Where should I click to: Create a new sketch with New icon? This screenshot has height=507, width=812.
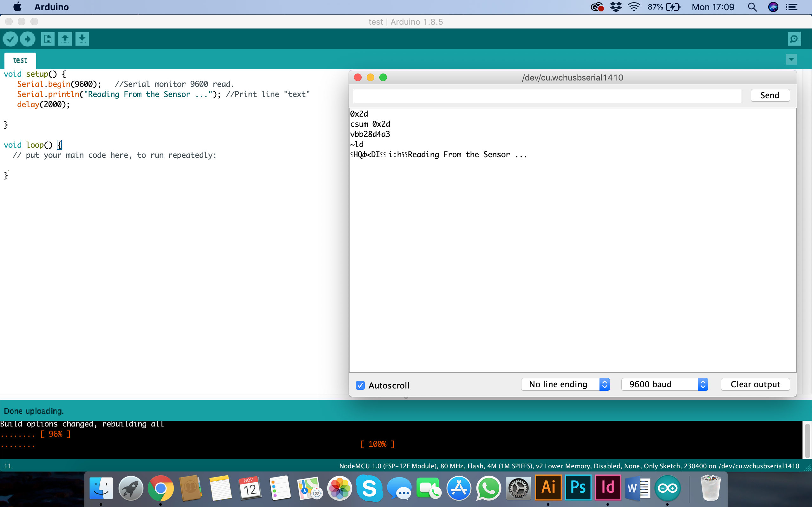click(x=48, y=39)
